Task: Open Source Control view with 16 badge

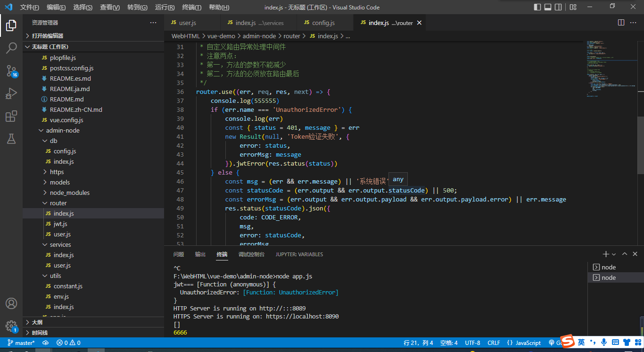Action: click(x=11, y=71)
